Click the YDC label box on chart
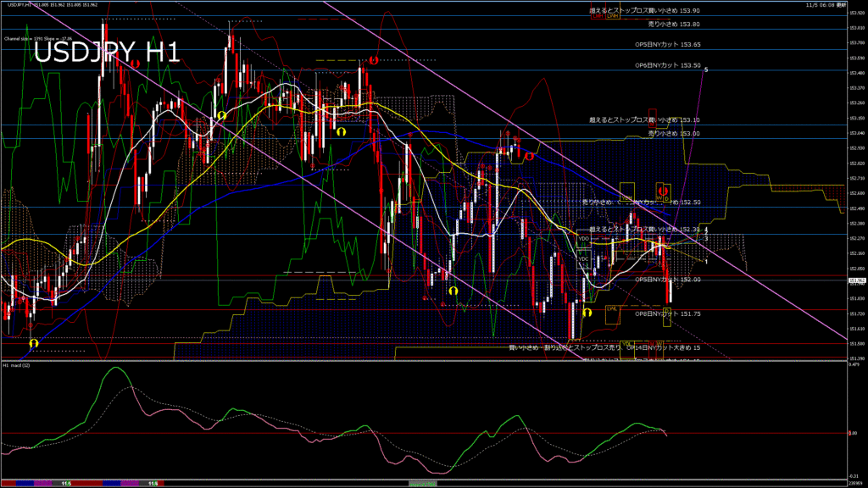Viewport: 868px width, 488px height. (x=583, y=258)
